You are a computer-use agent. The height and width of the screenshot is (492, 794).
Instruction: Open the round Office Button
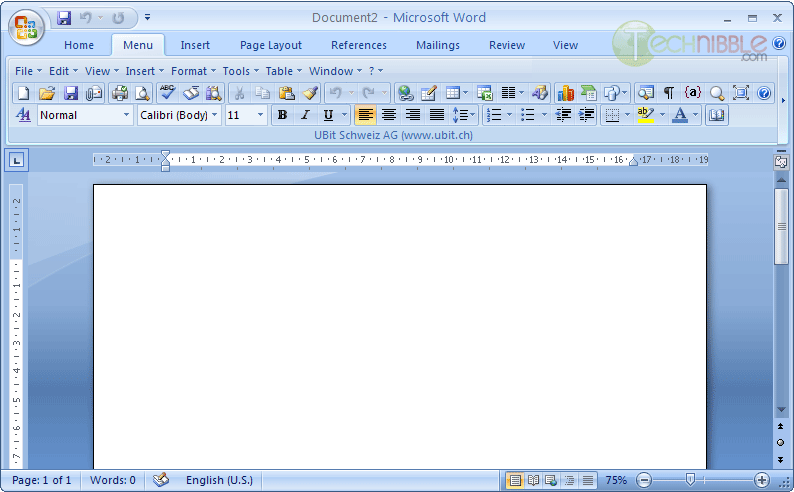click(26, 27)
